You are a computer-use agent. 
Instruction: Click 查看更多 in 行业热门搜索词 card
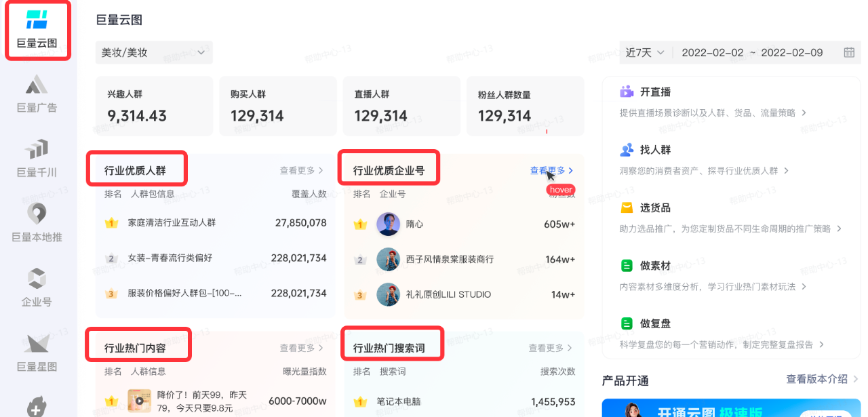point(551,348)
